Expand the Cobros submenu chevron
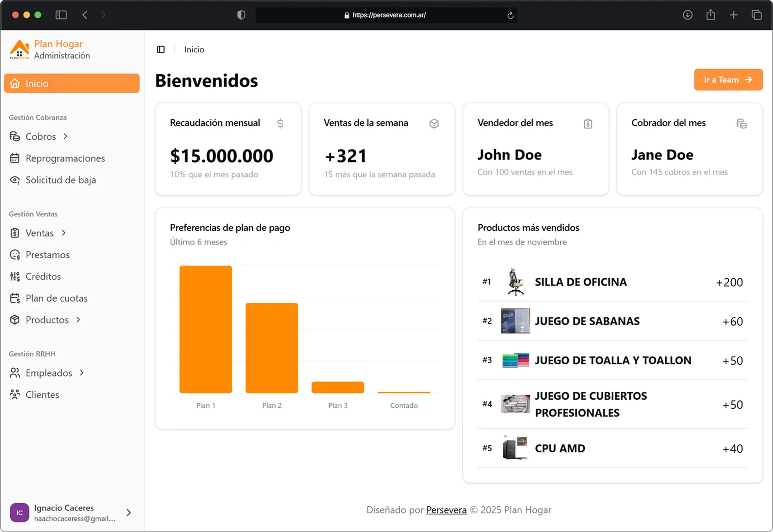The image size is (773, 532). point(66,136)
